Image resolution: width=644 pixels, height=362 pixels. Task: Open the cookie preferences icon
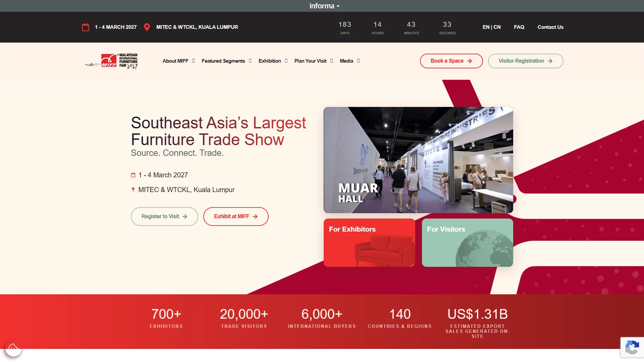(x=14, y=348)
